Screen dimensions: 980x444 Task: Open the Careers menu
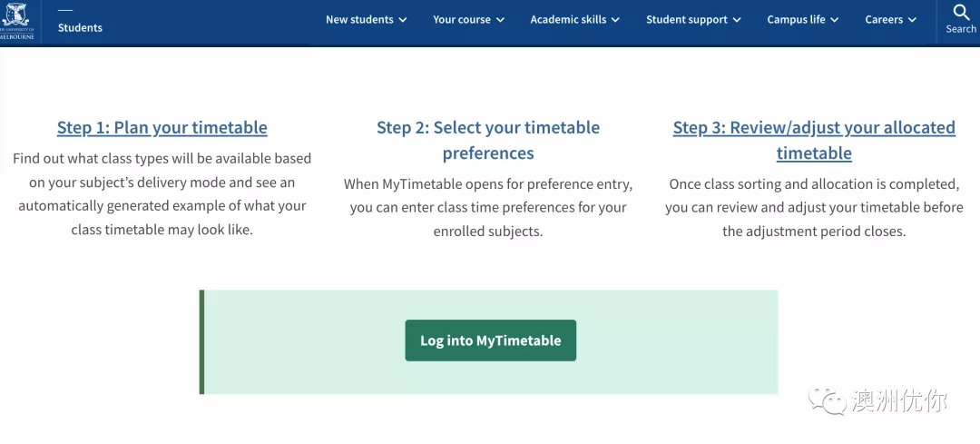point(891,20)
